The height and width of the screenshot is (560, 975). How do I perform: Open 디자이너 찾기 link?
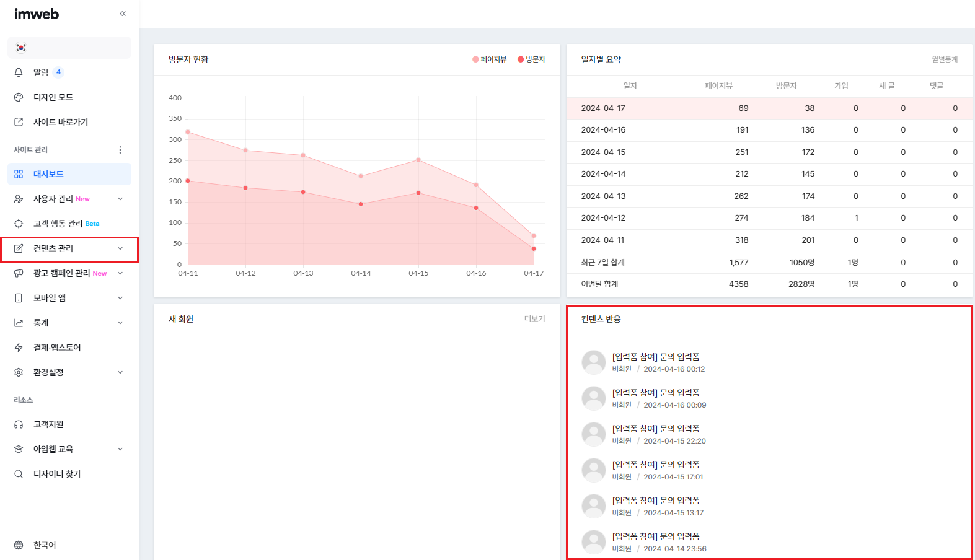(x=69, y=474)
